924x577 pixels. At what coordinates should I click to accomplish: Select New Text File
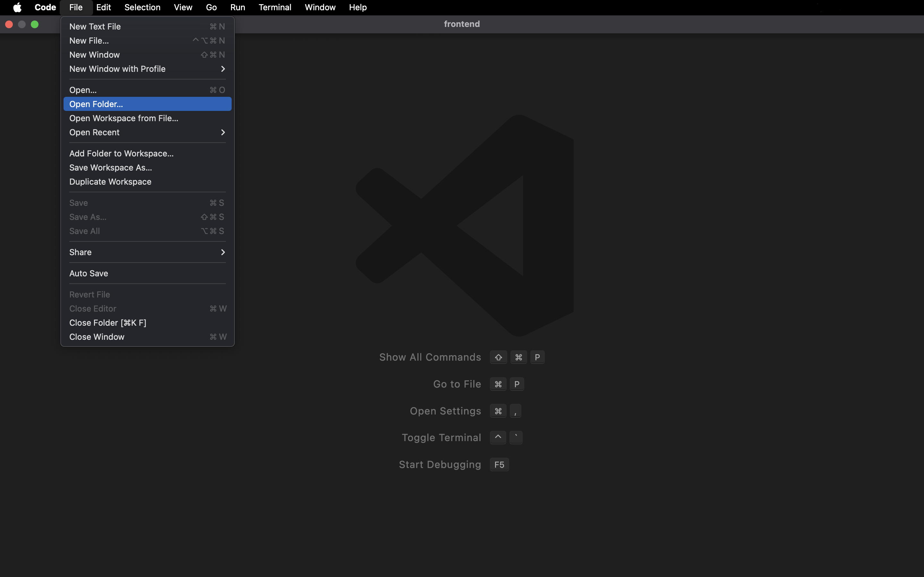pos(95,26)
